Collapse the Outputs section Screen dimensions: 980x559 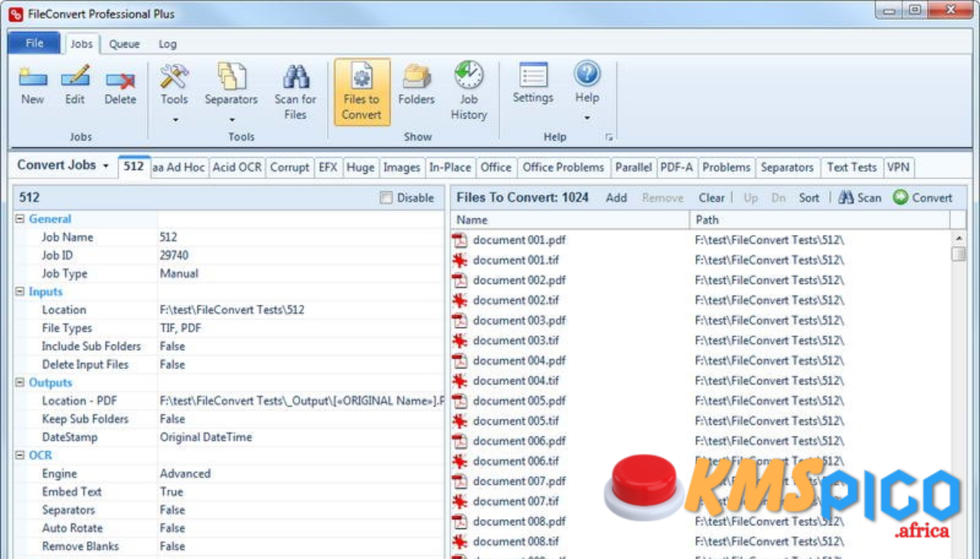point(20,383)
